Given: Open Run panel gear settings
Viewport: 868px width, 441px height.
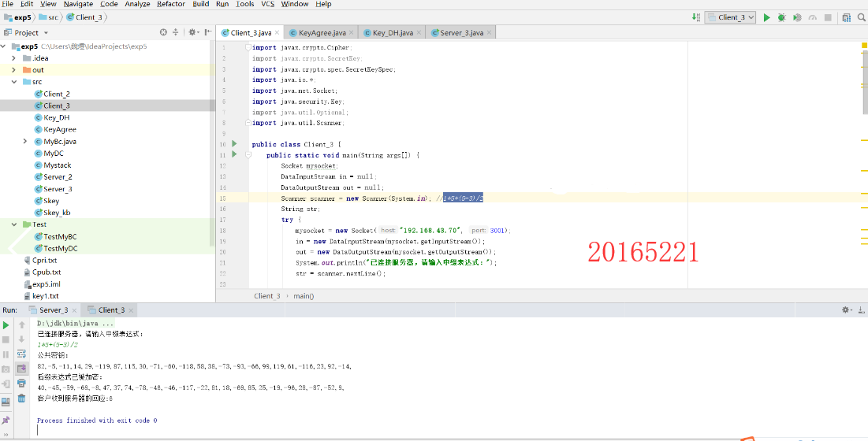Looking at the screenshot, I should 847,310.
